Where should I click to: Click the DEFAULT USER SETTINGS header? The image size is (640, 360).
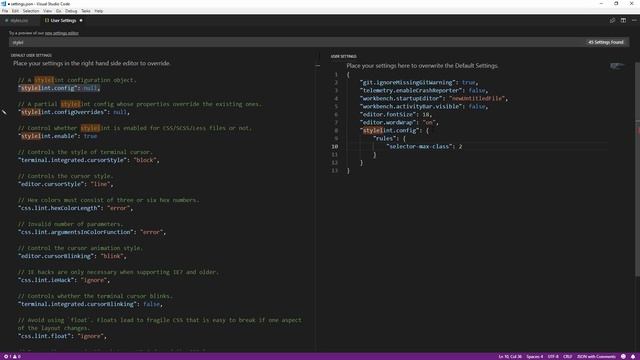pos(31,55)
